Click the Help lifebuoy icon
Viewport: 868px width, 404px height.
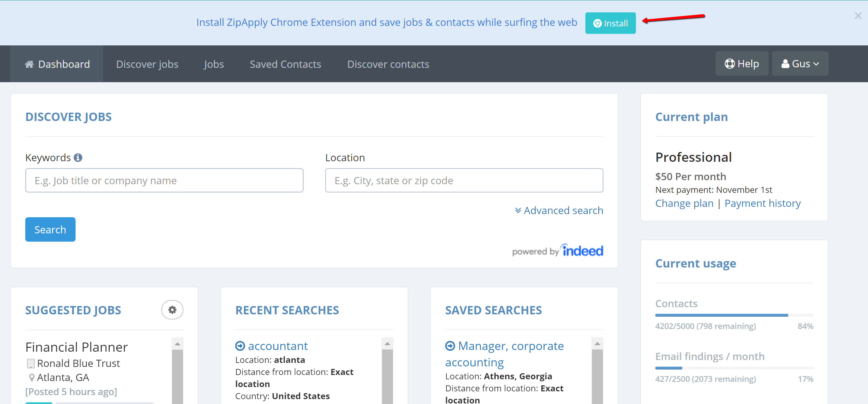[729, 64]
